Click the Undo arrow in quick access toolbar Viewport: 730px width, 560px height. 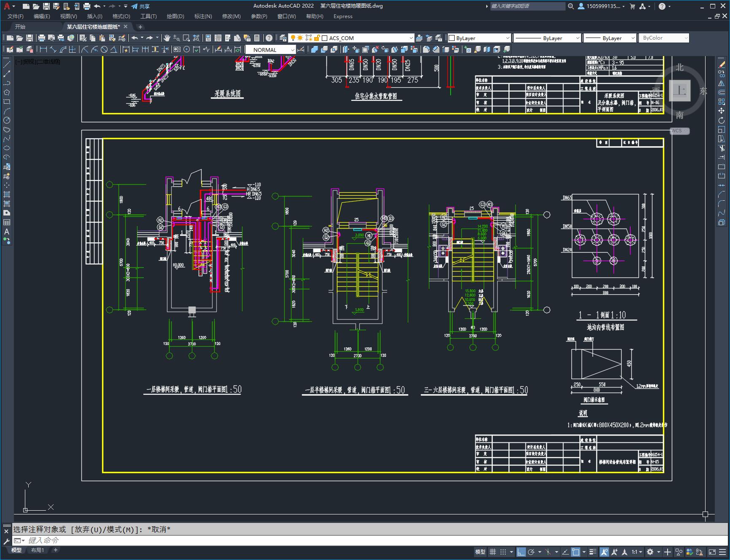pyautogui.click(x=97, y=6)
